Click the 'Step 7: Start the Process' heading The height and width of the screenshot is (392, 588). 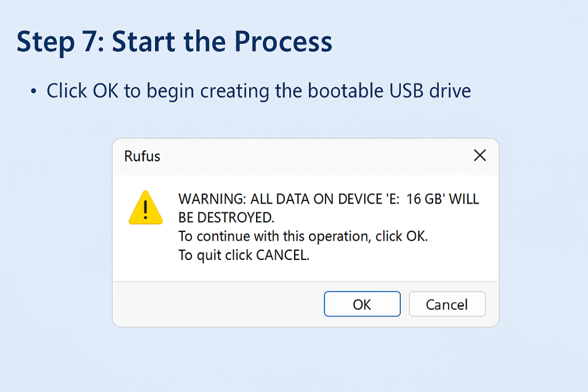(x=175, y=41)
